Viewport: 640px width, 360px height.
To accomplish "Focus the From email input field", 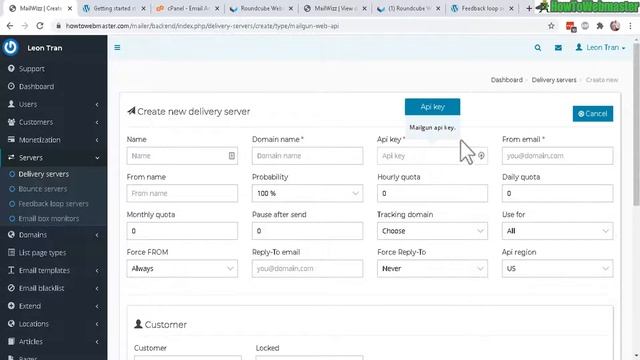I will (557, 156).
